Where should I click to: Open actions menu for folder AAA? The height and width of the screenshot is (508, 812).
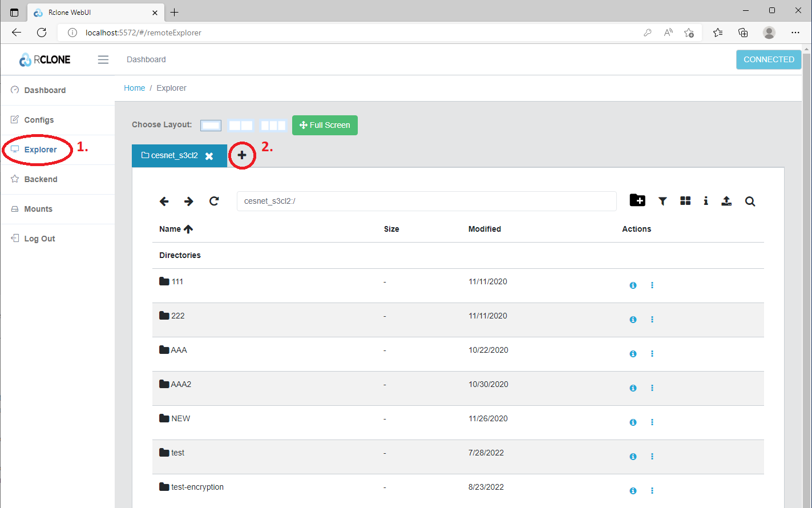point(652,354)
